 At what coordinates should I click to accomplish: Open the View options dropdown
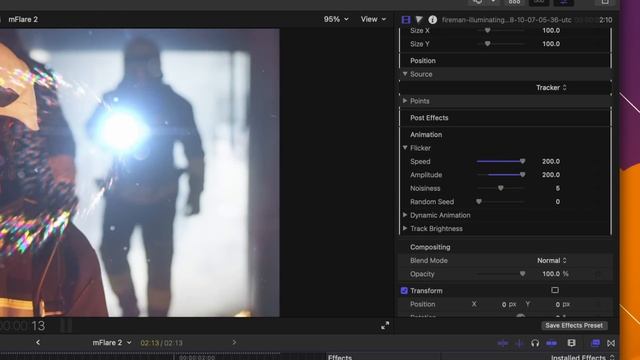(x=373, y=19)
